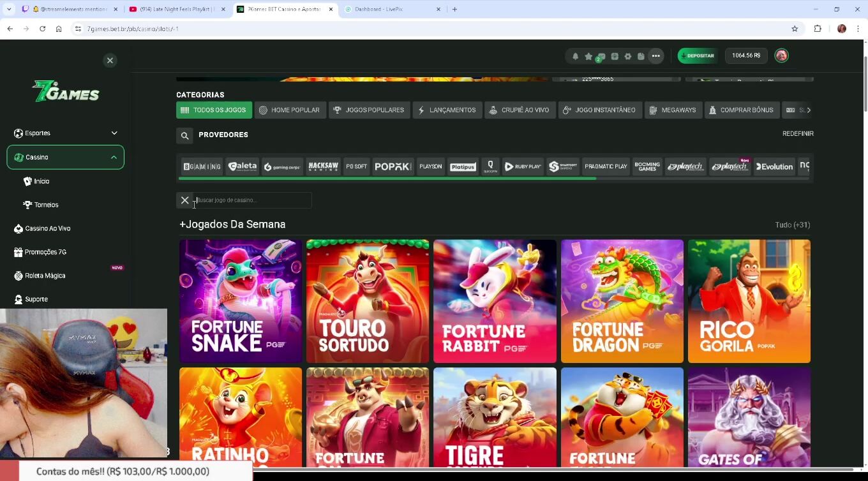Switch to Dashboard - LivePix browser tab
The width and height of the screenshot is (868, 481).
[392, 10]
